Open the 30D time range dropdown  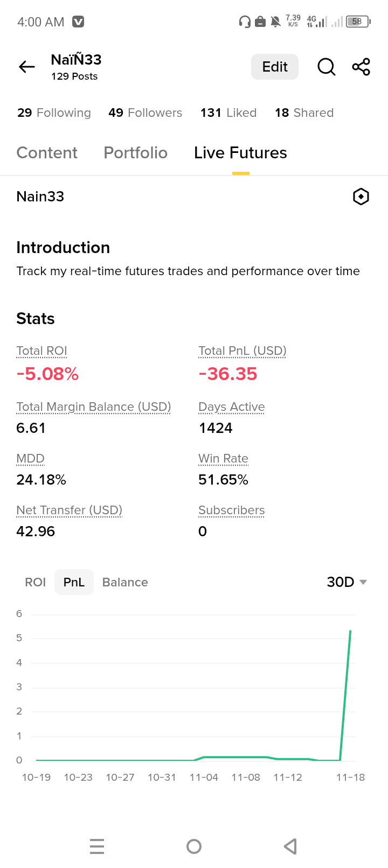coord(347,582)
